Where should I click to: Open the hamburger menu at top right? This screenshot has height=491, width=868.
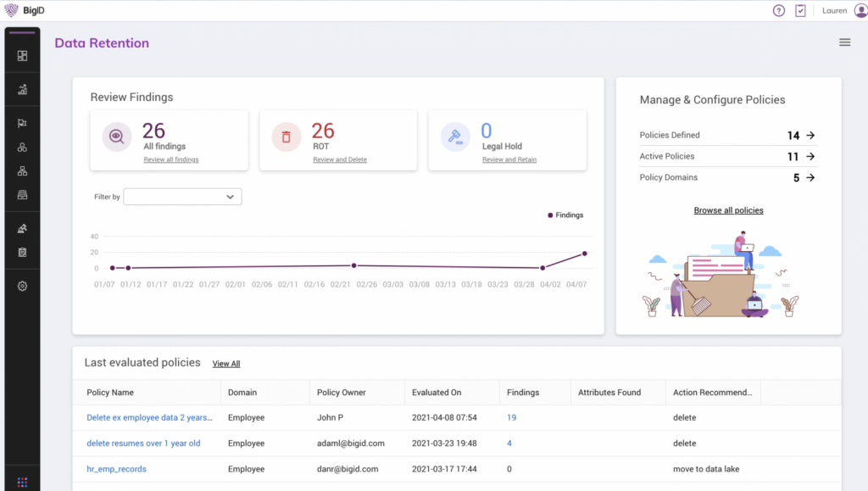coord(844,42)
